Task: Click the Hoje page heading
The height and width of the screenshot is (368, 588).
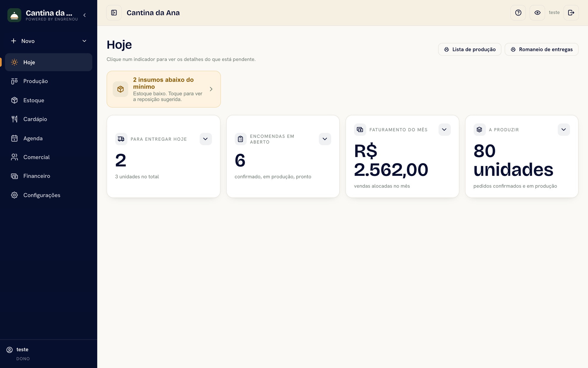Action: 119,45
